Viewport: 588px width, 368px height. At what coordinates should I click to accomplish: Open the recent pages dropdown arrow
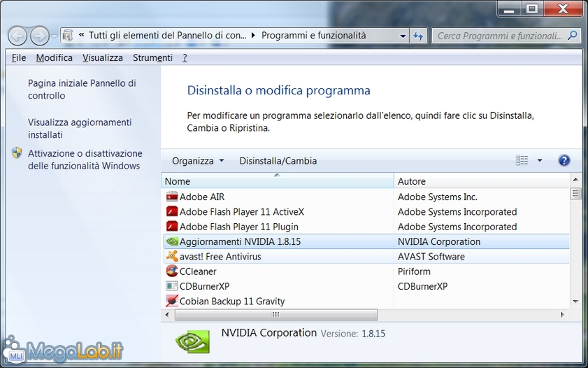tap(55, 36)
